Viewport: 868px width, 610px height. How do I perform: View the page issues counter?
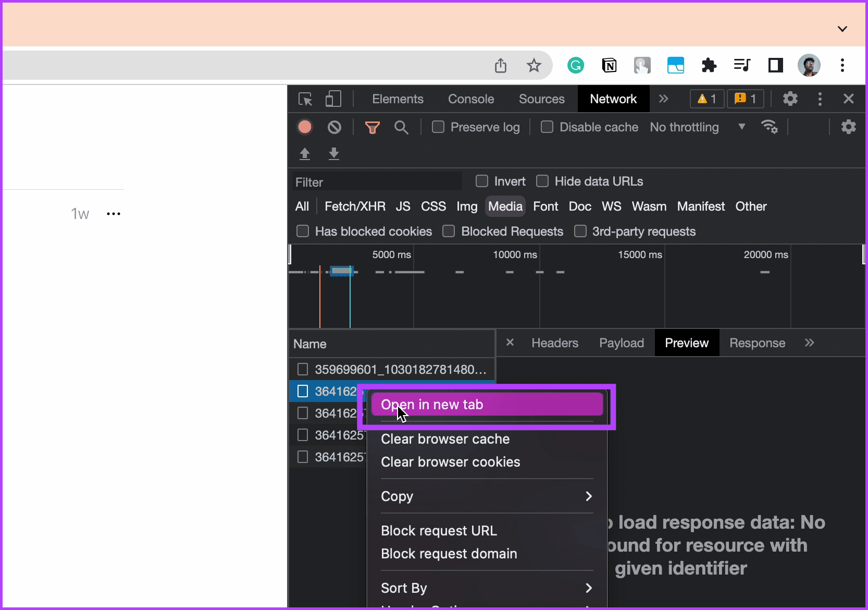pos(745,99)
